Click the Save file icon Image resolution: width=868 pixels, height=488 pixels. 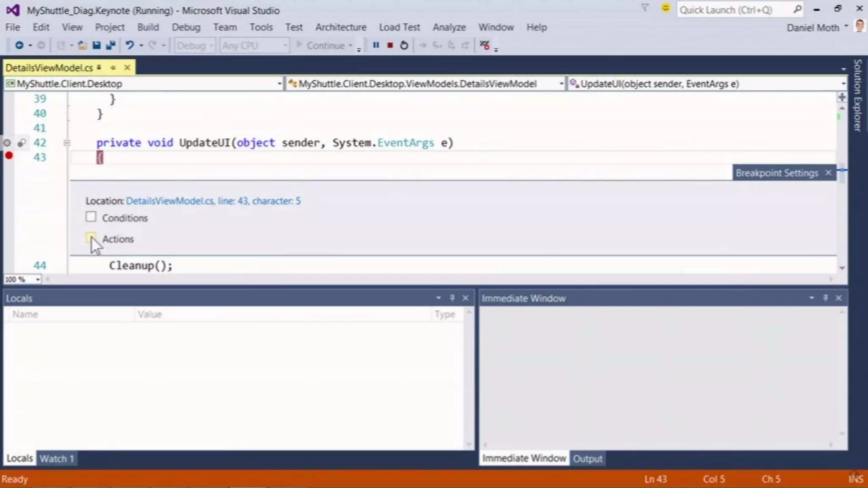(97, 45)
